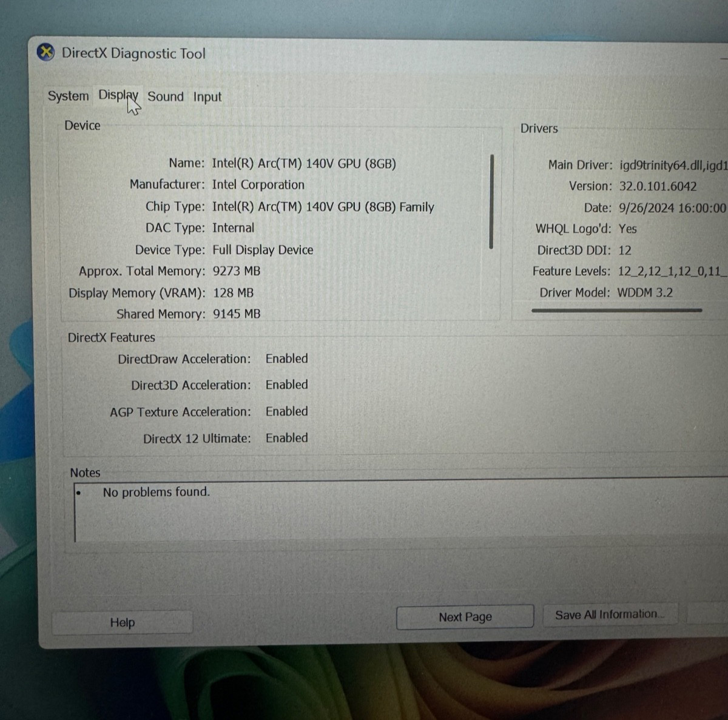The height and width of the screenshot is (720, 728).
Task: Click the Drivers panel horizontal scrollbar
Action: point(616,310)
